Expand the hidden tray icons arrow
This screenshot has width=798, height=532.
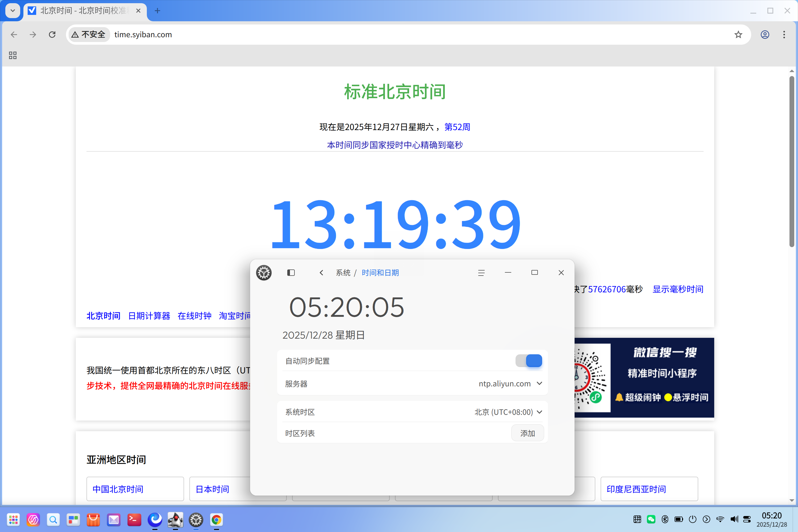[706, 519]
